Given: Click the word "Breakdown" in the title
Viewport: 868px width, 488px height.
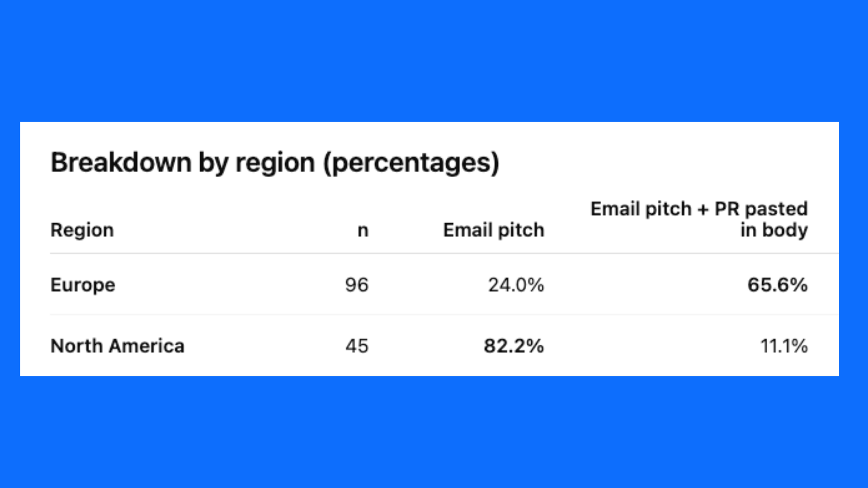Looking at the screenshot, I should (x=121, y=162).
